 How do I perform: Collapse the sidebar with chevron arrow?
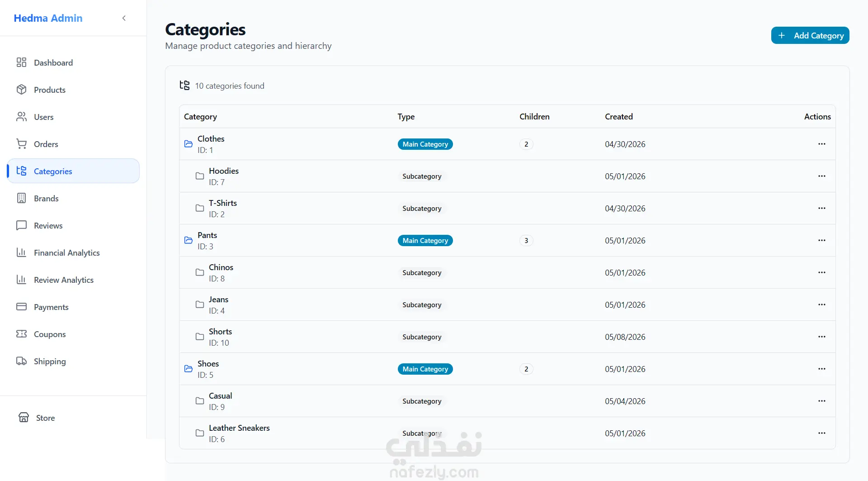[x=124, y=18]
